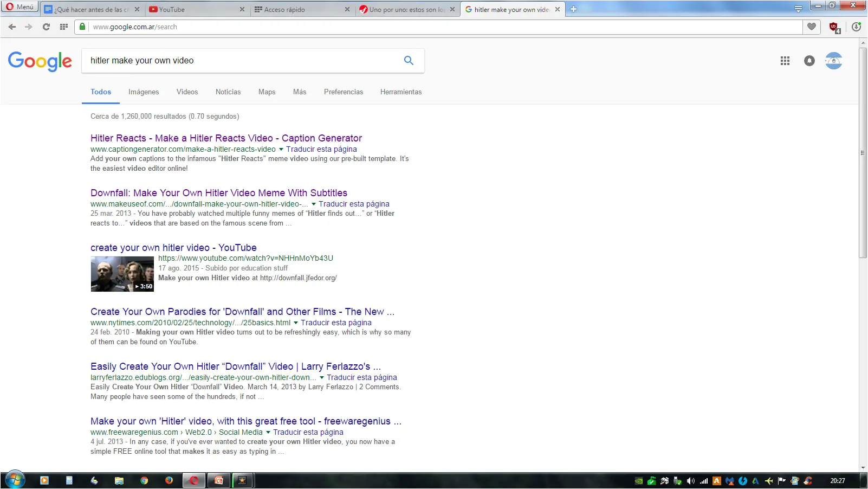Expand the captiongenerator.com result dropdown arrow

281,150
